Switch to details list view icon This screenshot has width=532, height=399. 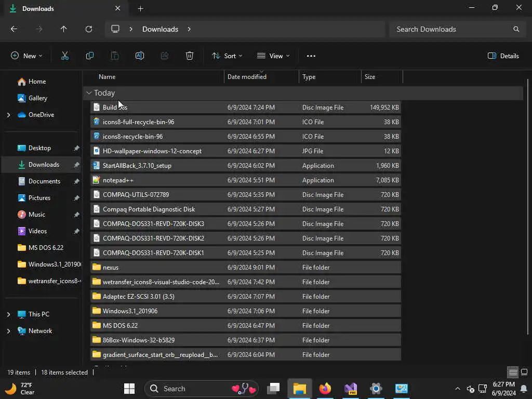513,373
